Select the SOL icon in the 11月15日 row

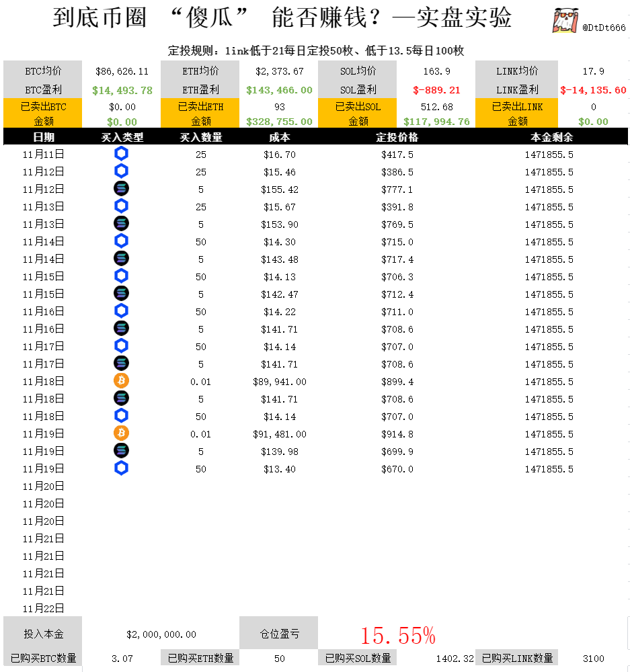tap(121, 293)
